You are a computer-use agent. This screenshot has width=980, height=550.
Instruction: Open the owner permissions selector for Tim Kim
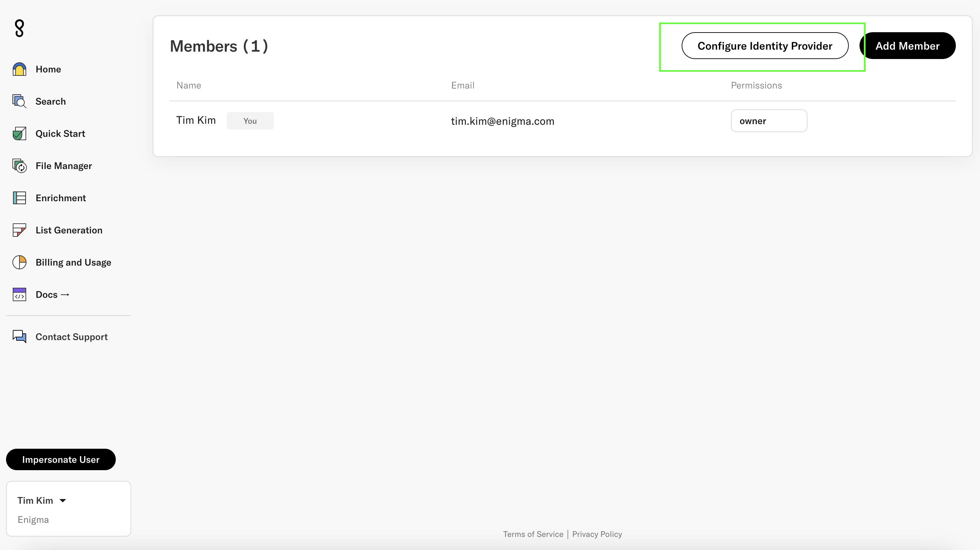click(769, 120)
